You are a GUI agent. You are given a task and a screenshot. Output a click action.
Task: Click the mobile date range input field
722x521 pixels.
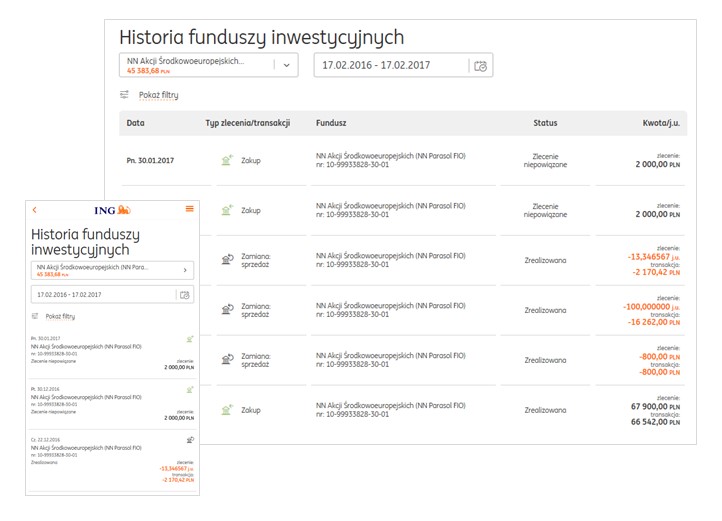[x=100, y=295]
